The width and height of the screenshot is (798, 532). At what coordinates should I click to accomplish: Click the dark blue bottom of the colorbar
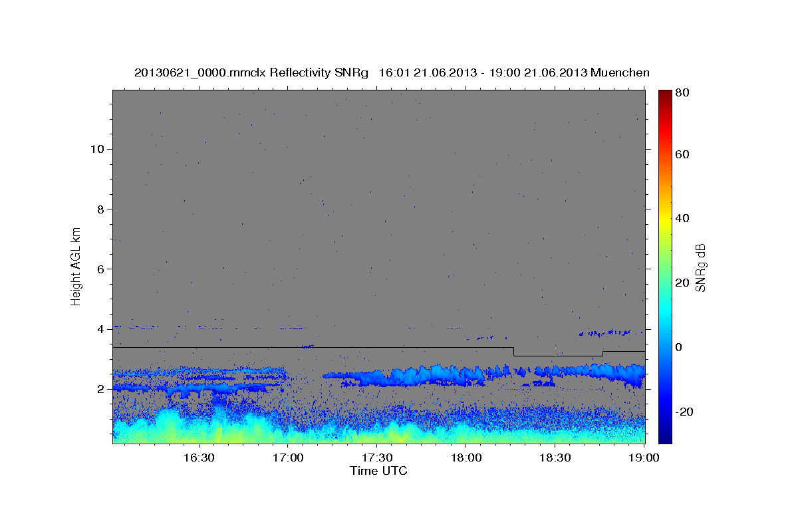point(665,438)
